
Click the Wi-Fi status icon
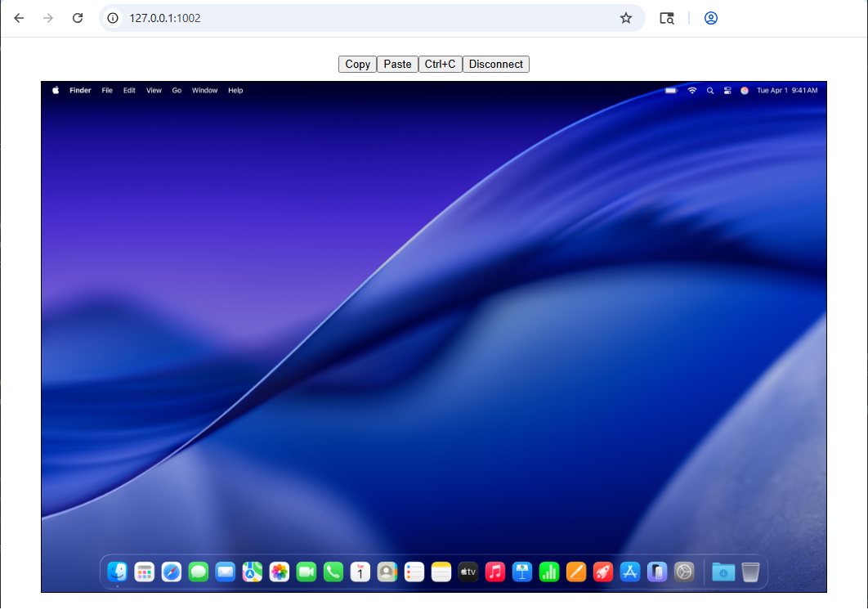pyautogui.click(x=692, y=91)
